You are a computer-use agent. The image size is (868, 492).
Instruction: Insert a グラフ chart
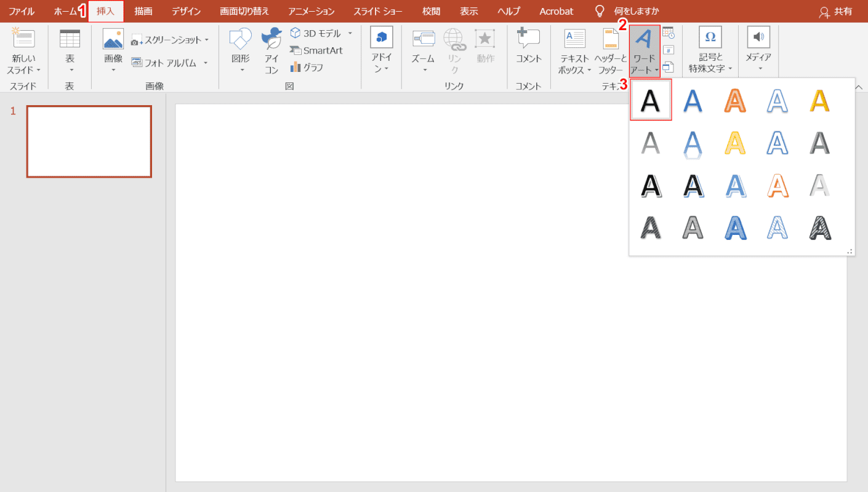point(307,67)
